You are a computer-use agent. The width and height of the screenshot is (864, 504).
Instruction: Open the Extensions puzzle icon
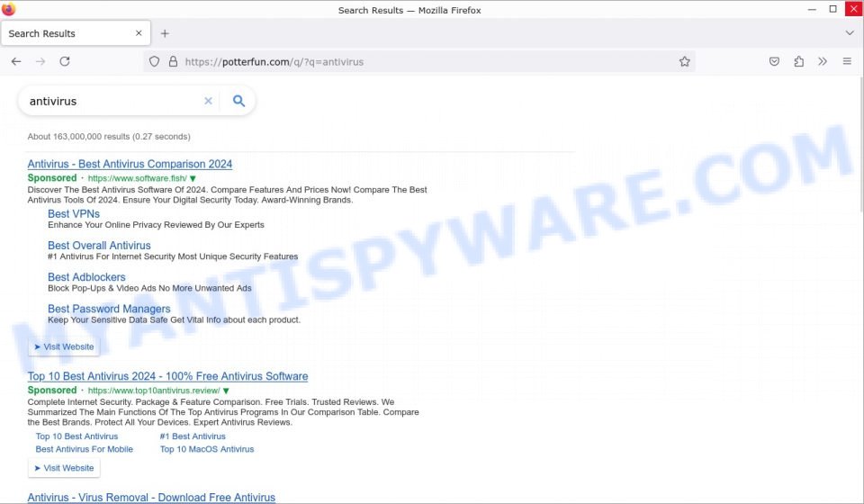point(798,62)
